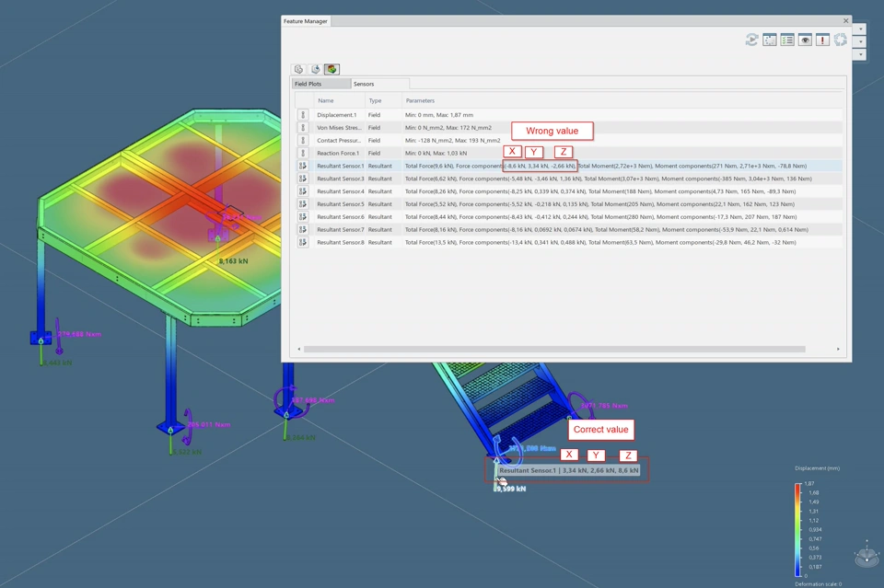Image resolution: width=884 pixels, height=588 pixels.
Task: Click the right arrow of the horizontal scrollbar
Action: pyautogui.click(x=838, y=349)
